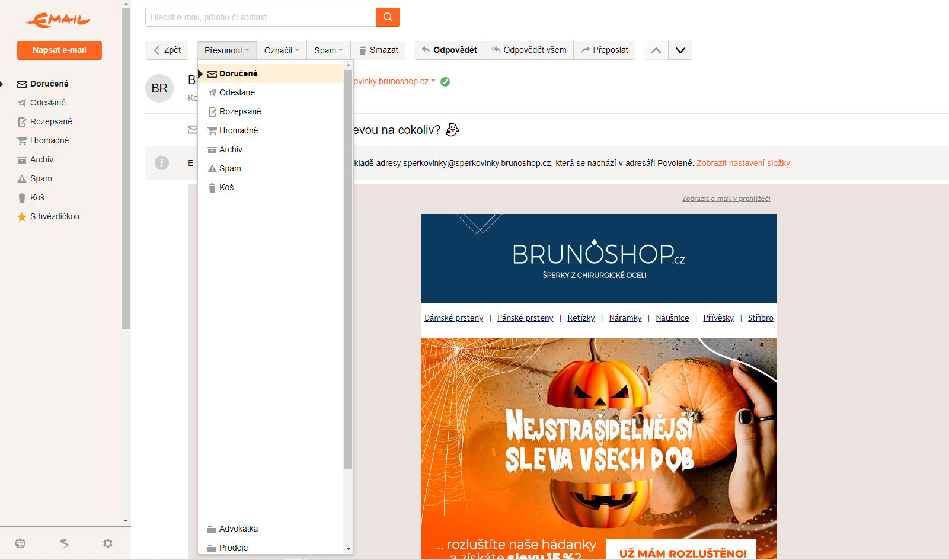The image size is (949, 560).
Task: Go to previous email with up arrow
Action: tap(656, 50)
